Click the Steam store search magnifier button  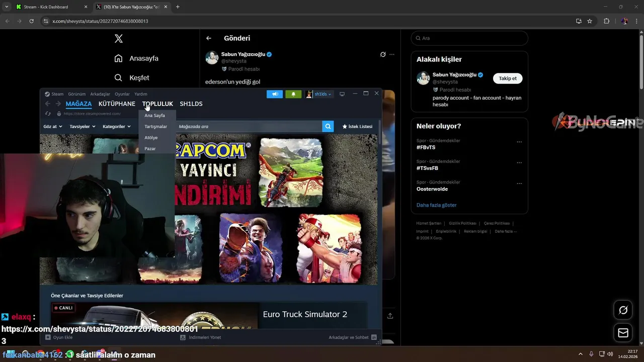point(328,126)
